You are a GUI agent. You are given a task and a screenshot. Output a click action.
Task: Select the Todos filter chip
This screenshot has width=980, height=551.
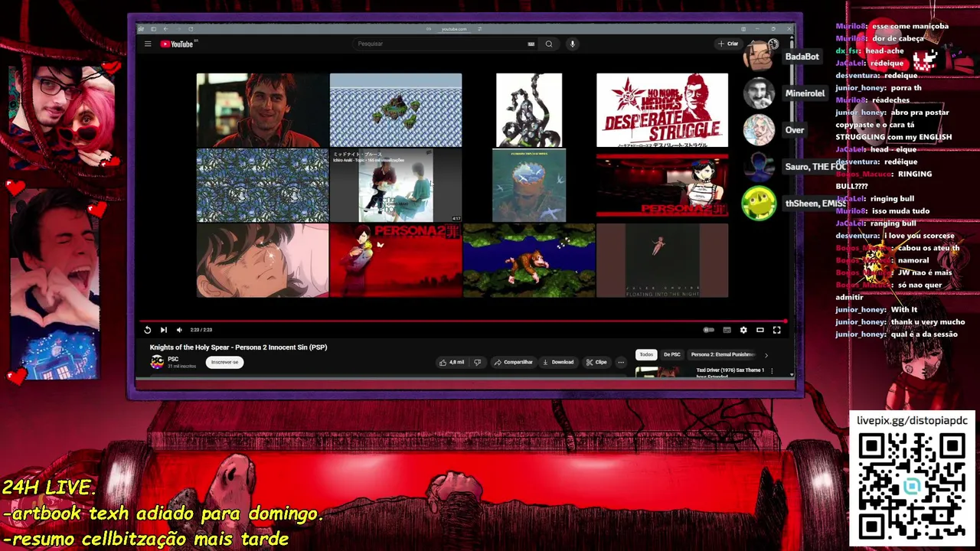click(x=647, y=354)
